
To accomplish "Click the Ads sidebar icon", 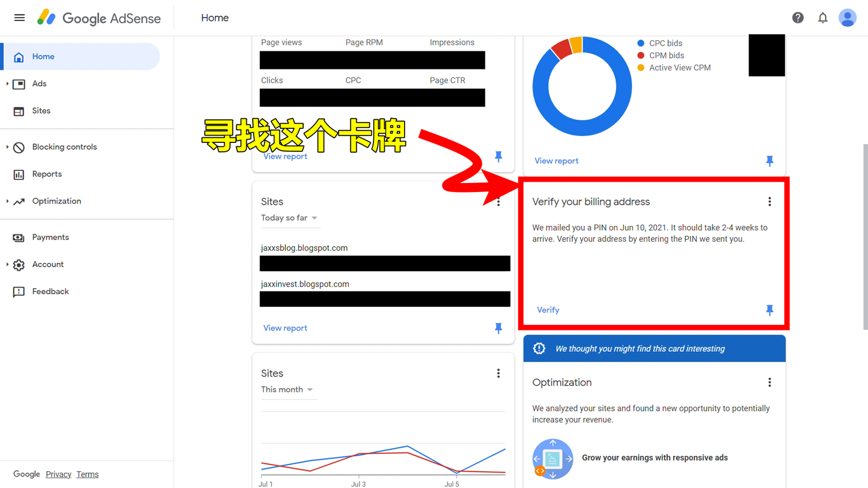I will [19, 84].
